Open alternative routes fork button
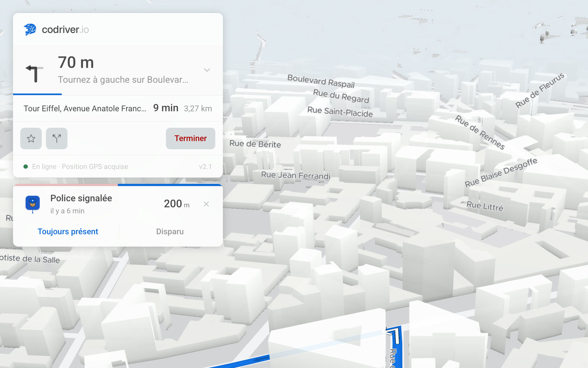The height and width of the screenshot is (368, 588). [x=57, y=139]
